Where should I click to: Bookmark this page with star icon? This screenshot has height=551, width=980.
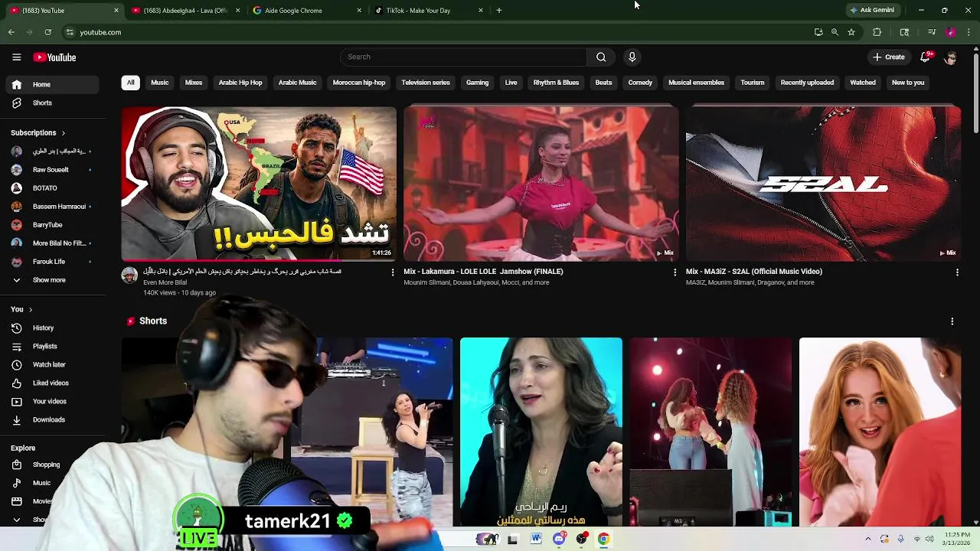click(x=851, y=32)
